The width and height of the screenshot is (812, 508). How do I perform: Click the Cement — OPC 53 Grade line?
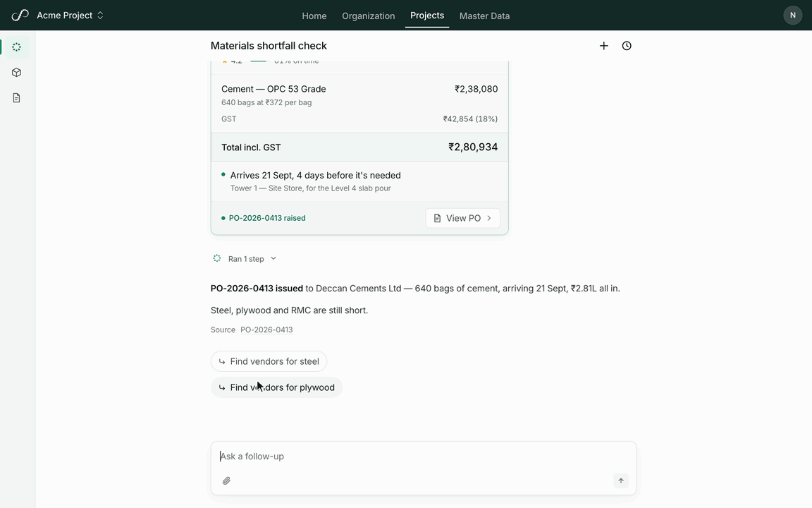(x=273, y=89)
